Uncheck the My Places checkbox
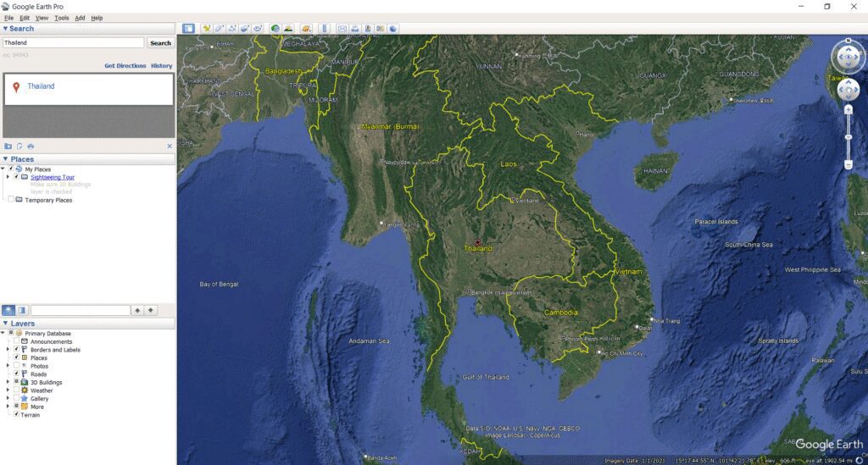 pos(10,169)
